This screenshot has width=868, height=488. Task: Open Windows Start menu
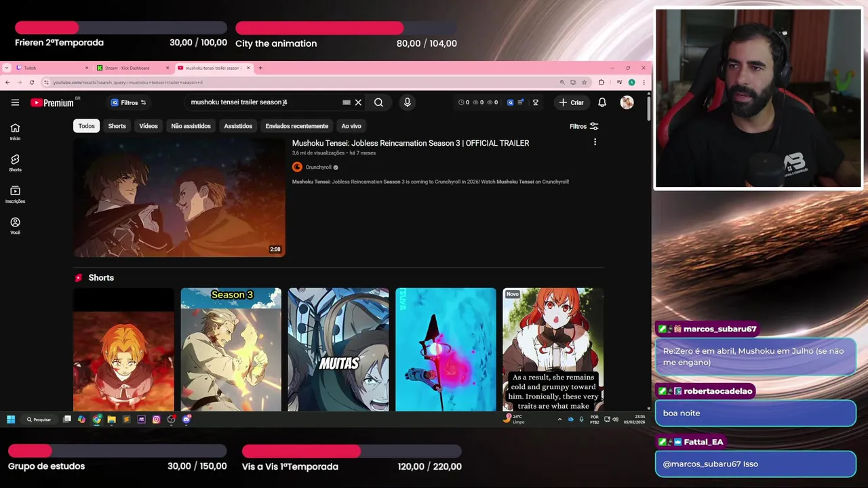11,420
